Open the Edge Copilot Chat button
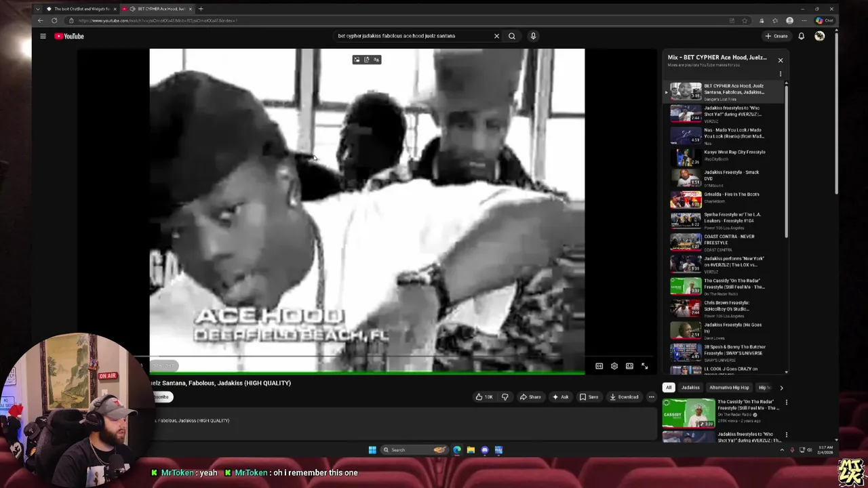868x488 pixels. pos(825,20)
